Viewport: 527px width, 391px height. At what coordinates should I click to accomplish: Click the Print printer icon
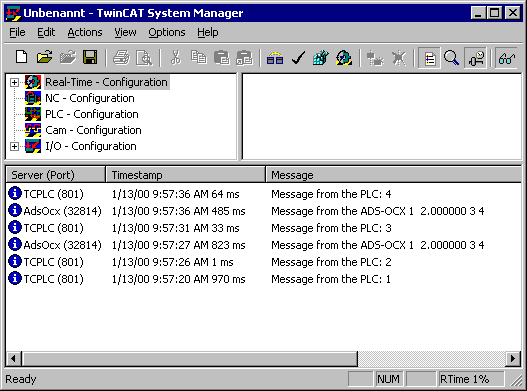121,57
